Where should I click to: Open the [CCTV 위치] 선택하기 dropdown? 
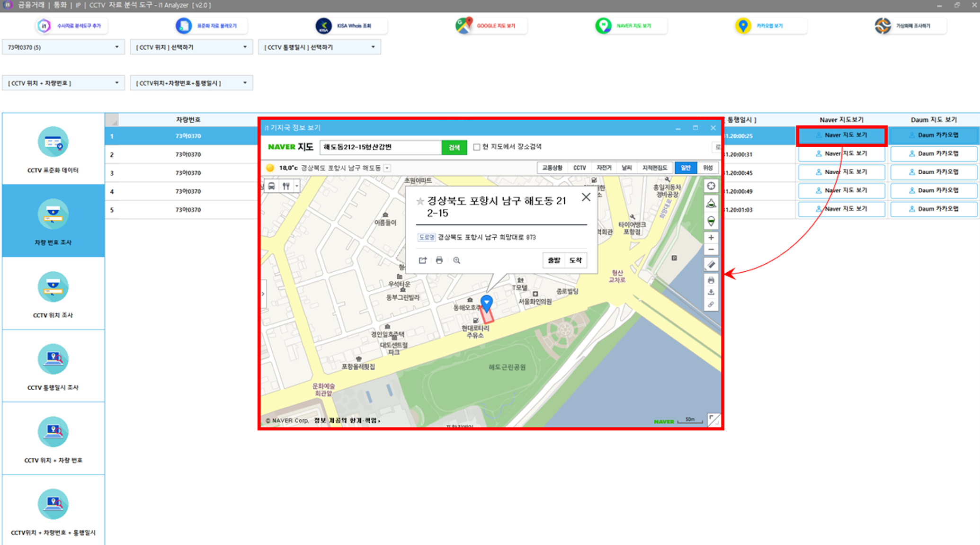click(191, 47)
